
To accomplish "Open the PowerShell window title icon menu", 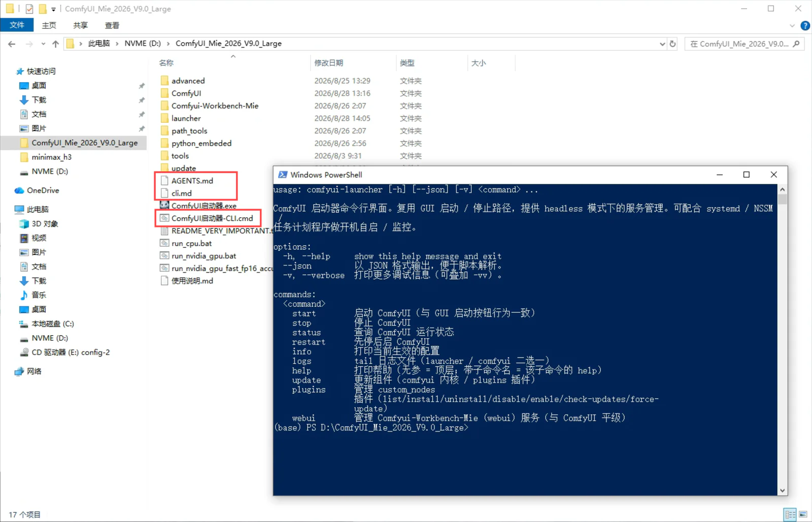I will 283,175.
